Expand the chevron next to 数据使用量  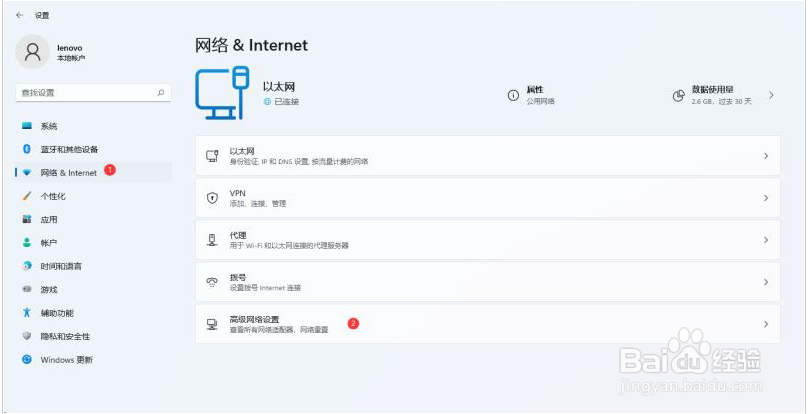(771, 95)
